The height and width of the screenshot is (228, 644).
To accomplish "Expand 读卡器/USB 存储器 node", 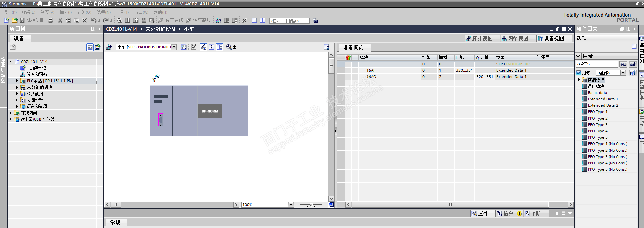I will [11, 119].
